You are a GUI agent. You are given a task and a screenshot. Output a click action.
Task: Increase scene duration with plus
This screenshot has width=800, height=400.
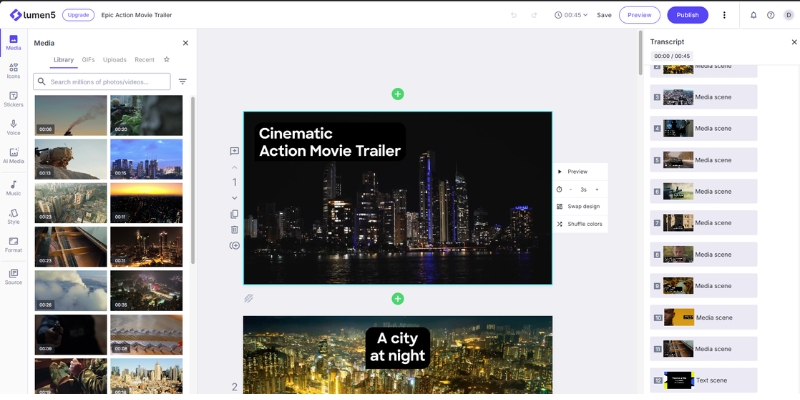596,189
